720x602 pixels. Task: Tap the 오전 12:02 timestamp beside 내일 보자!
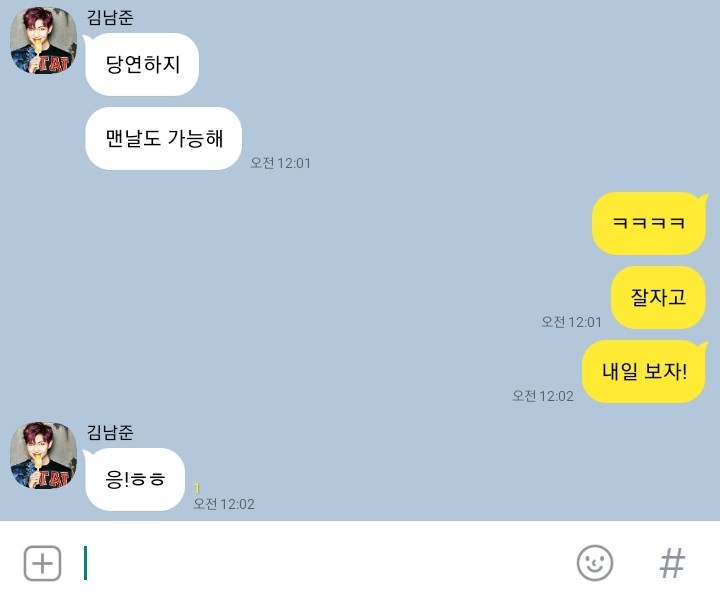(543, 396)
